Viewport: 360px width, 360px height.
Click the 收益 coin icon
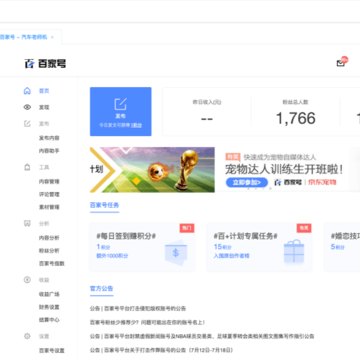pyautogui.click(x=27, y=280)
